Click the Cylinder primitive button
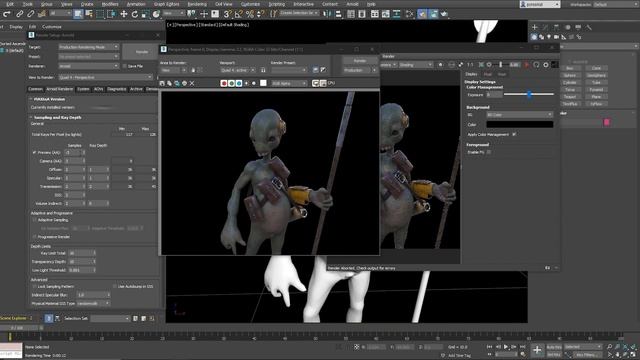Screen dimensions: 640x360 (x=570, y=82)
